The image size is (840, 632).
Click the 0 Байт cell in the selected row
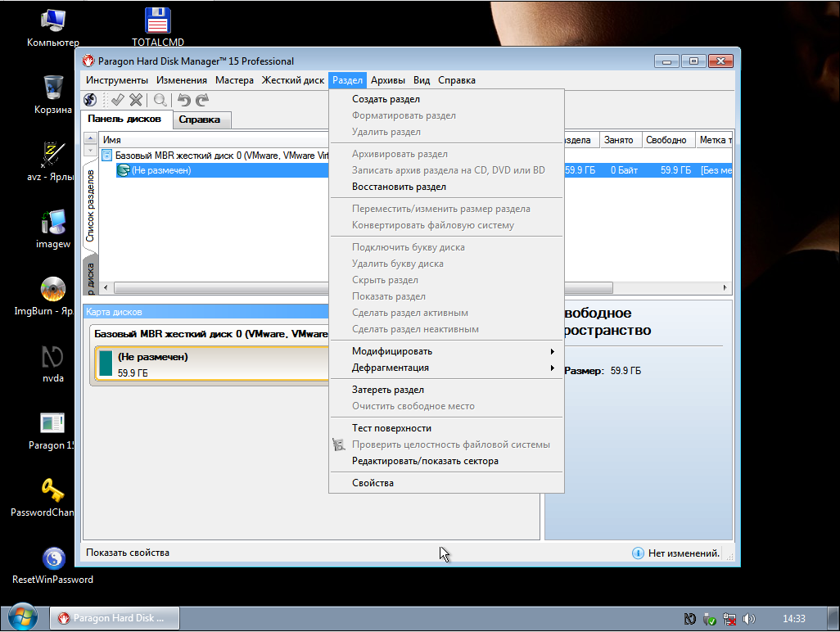pyautogui.click(x=624, y=170)
